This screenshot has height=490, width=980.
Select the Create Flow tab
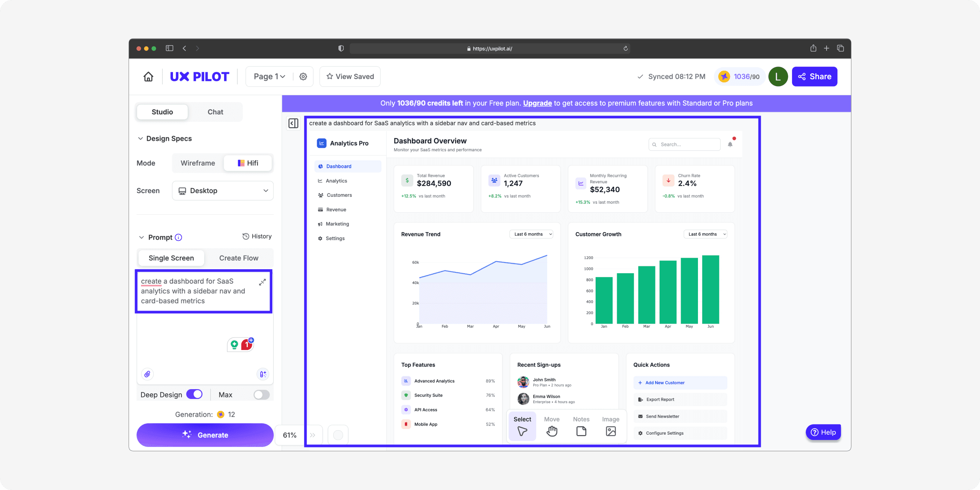tap(238, 258)
